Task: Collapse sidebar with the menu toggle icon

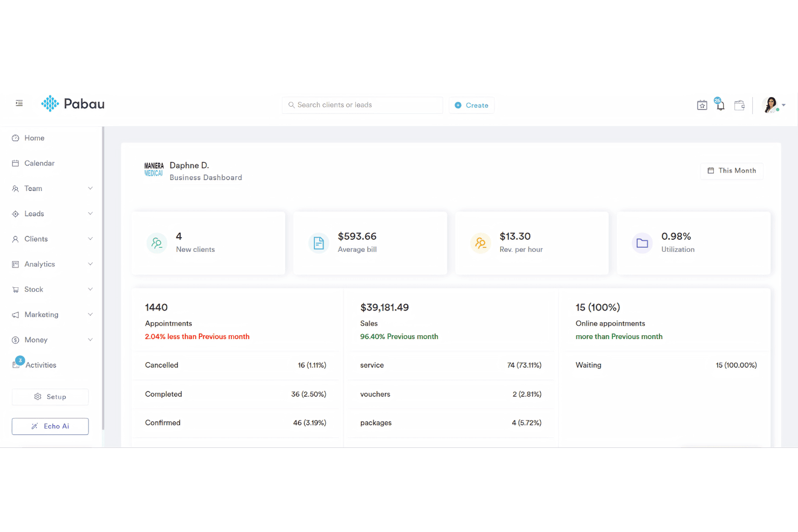Action: tap(19, 103)
